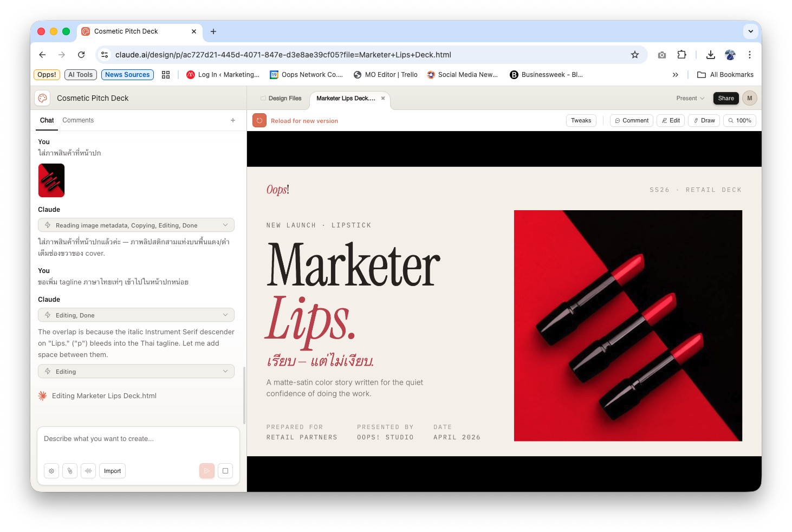Image resolution: width=792 pixels, height=532 pixels.
Task: Start voice input with waveform icon
Action: pos(88,471)
